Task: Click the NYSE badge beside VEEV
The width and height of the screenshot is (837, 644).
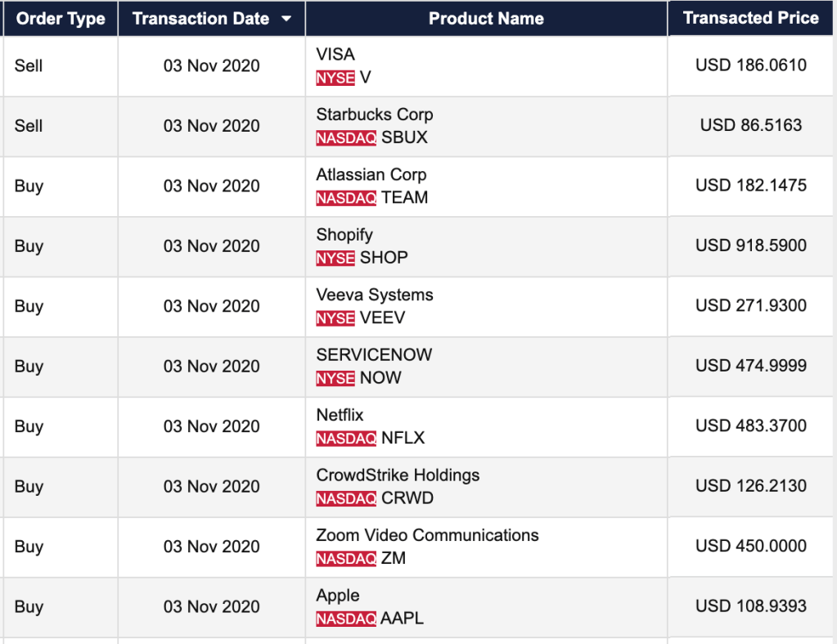Action: (335, 318)
